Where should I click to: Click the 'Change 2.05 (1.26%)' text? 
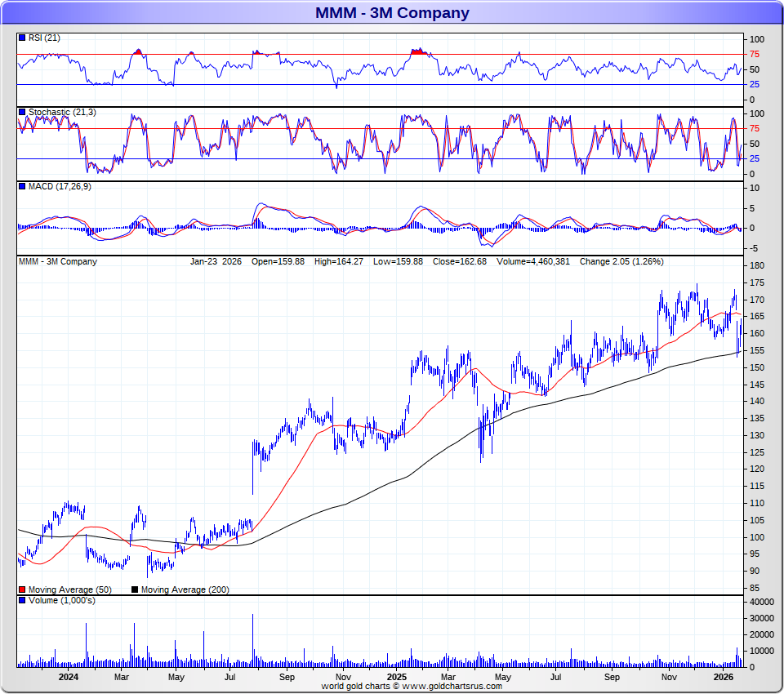tap(621, 261)
